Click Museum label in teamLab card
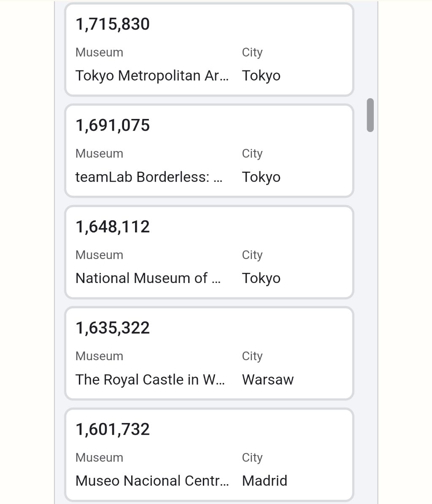The height and width of the screenshot is (504, 432). (99, 154)
